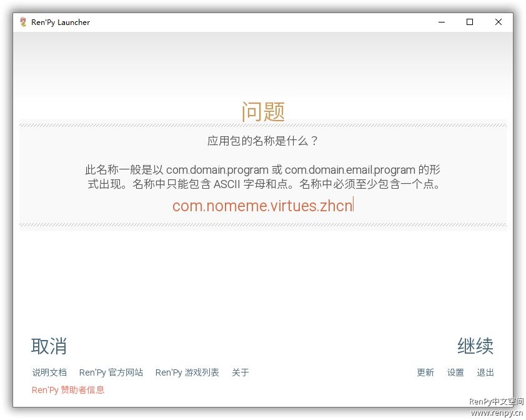The width and height of the screenshot is (526, 420).
Task: Minimize the Ren'Py Launcher window
Action: 442,22
